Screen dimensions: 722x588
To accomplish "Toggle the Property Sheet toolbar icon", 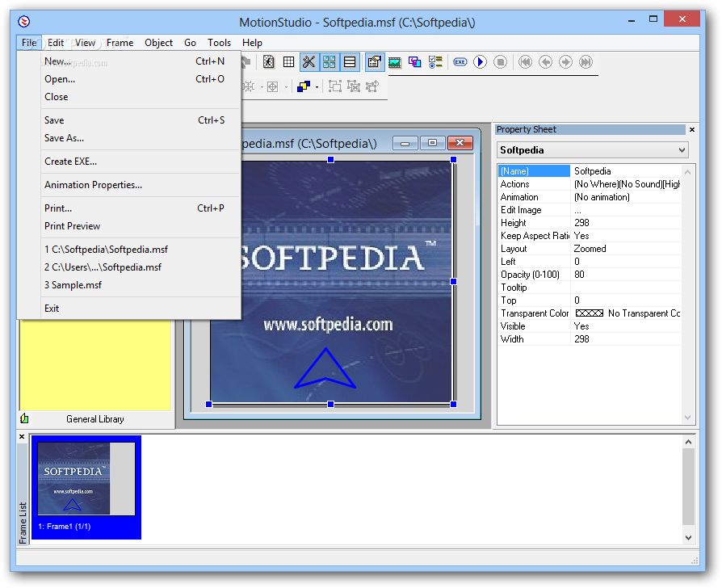I will [375, 61].
